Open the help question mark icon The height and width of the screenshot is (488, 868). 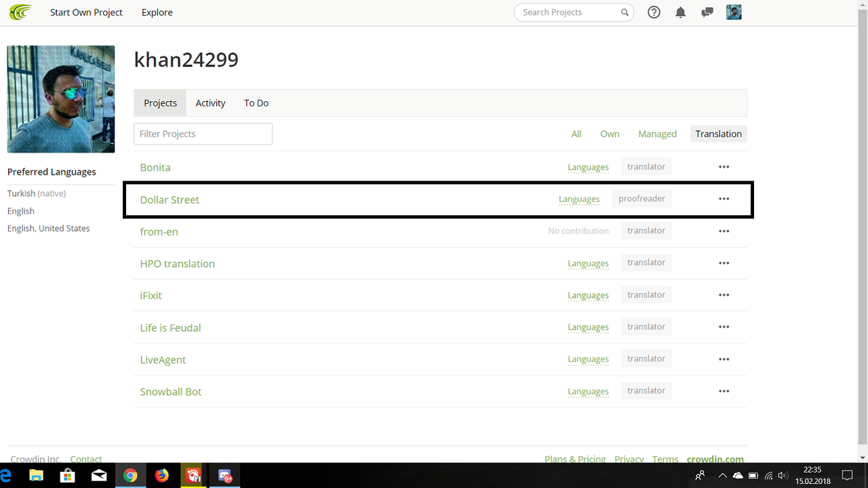[x=654, y=12]
